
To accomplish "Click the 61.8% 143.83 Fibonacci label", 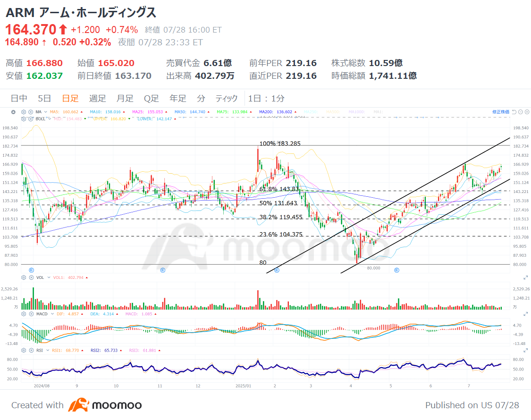I will (x=279, y=189).
